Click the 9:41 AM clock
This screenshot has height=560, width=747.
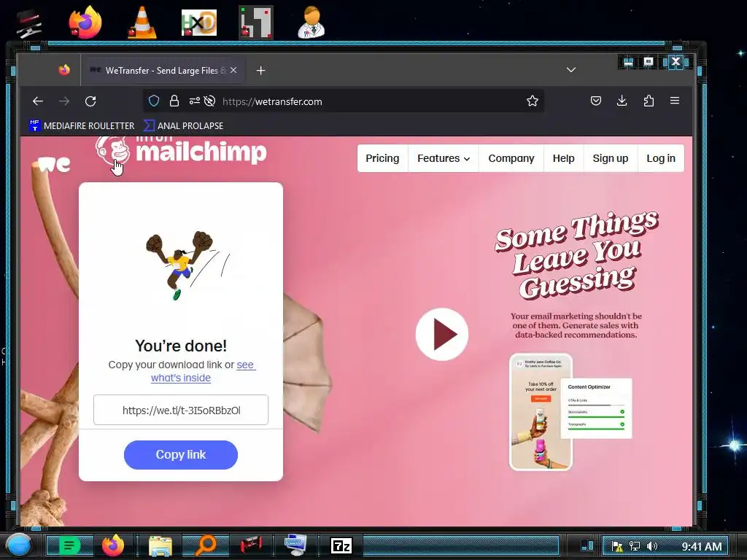(702, 546)
